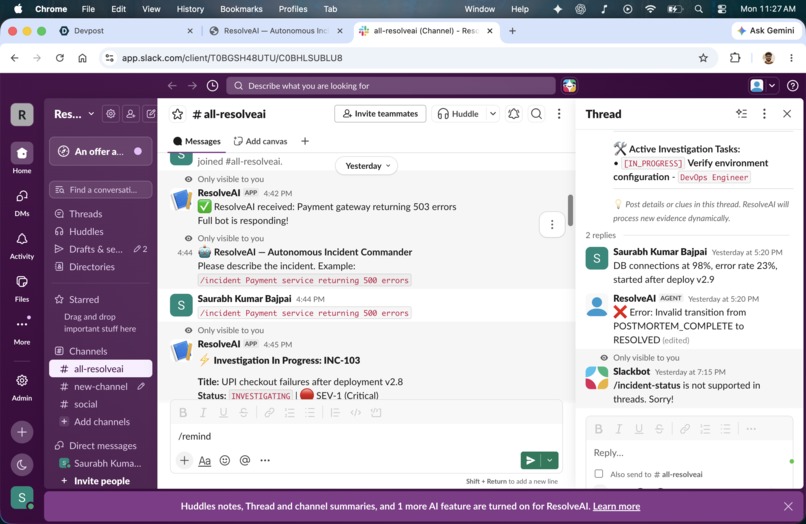
Task: Open the Add canvas tab
Action: coord(260,141)
